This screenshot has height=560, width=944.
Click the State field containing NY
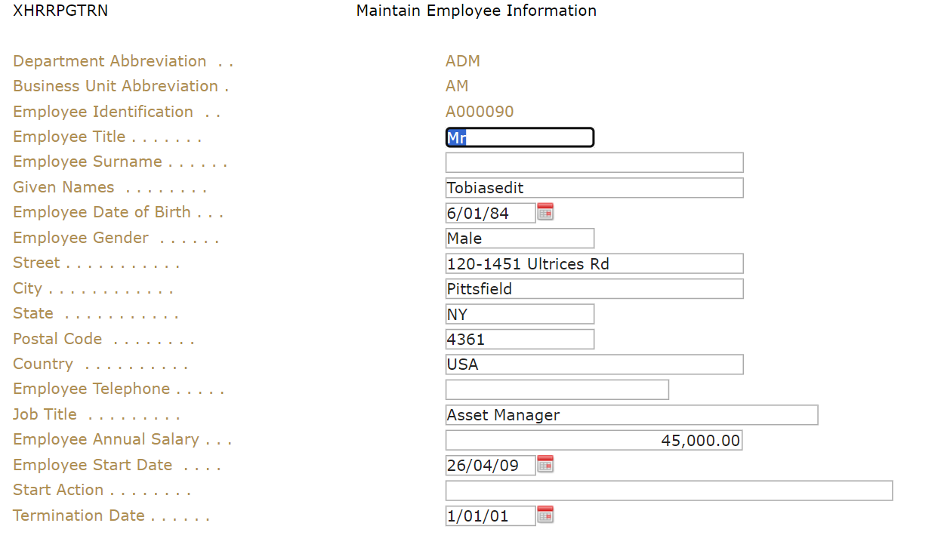520,314
